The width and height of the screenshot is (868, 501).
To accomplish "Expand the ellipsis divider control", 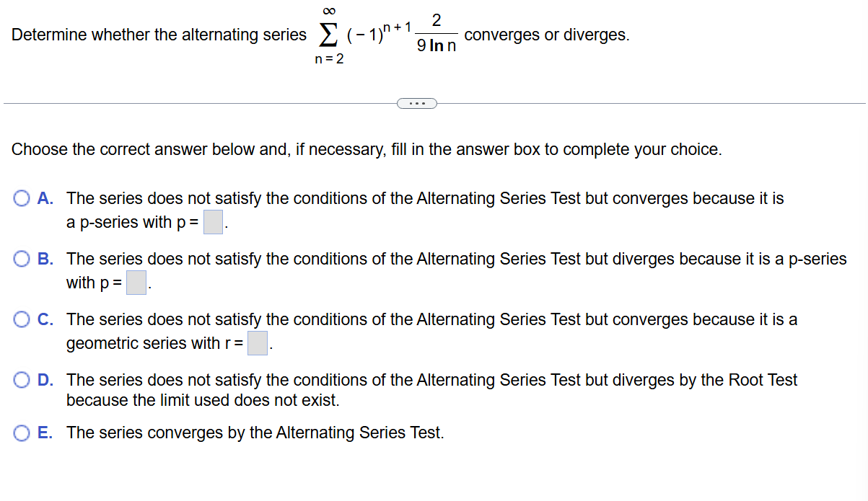I will (x=417, y=103).
